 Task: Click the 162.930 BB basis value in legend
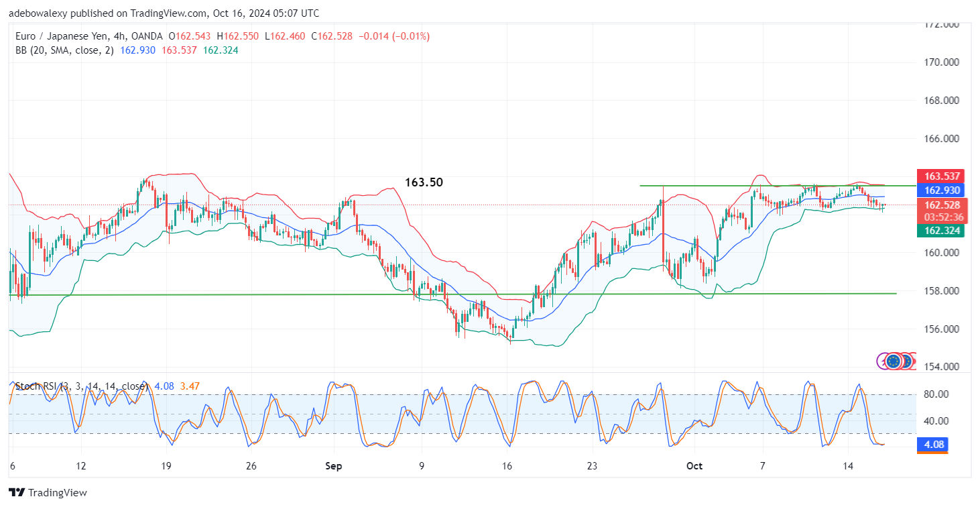click(x=139, y=50)
